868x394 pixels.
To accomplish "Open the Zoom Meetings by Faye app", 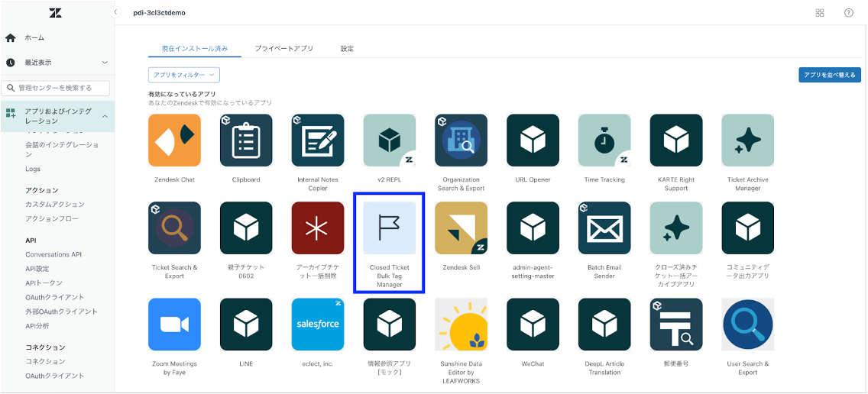I will pos(174,325).
